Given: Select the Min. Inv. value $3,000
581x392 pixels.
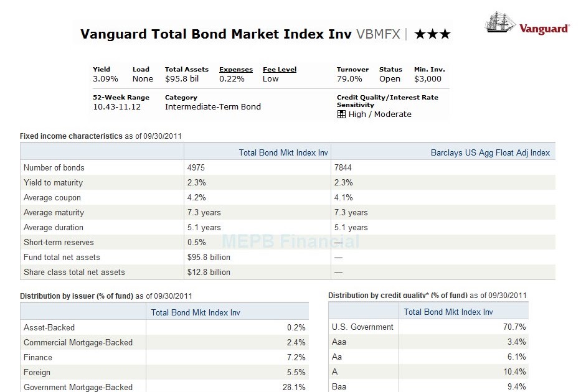Looking at the screenshot, I should (x=428, y=79).
